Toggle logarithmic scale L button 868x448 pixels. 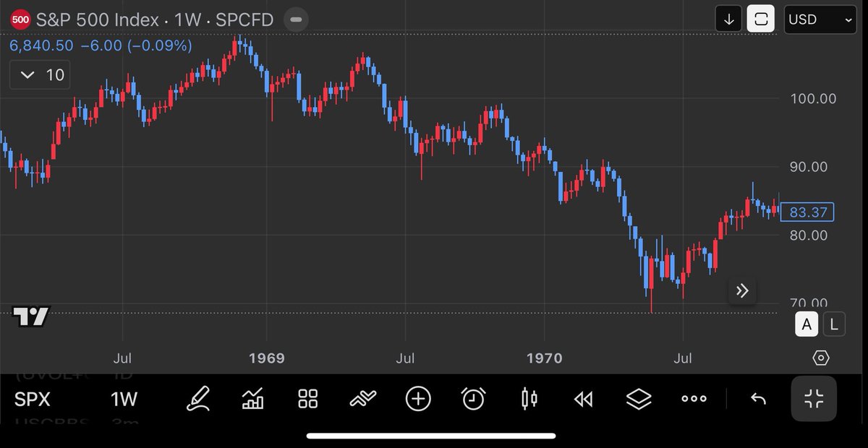point(834,325)
